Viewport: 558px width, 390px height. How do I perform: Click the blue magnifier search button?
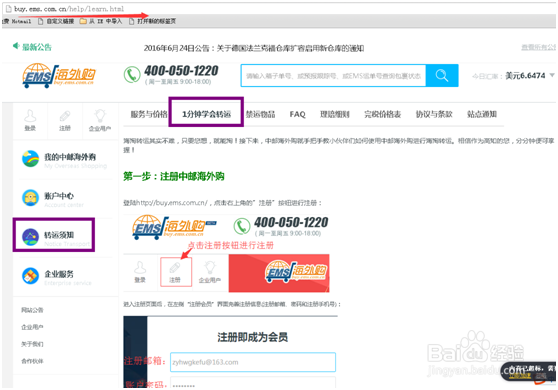tap(442, 75)
